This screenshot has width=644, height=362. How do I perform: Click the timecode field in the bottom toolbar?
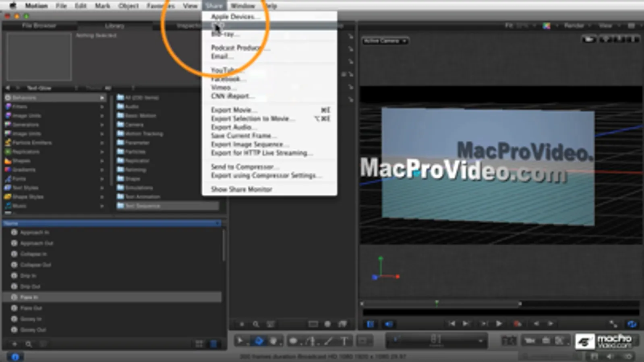coord(437,340)
